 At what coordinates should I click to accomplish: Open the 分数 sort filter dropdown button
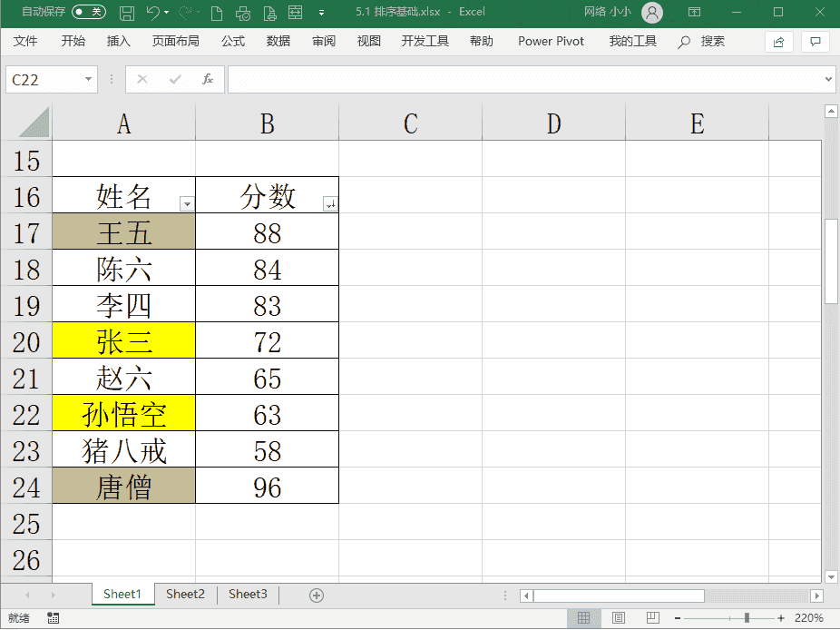click(330, 203)
